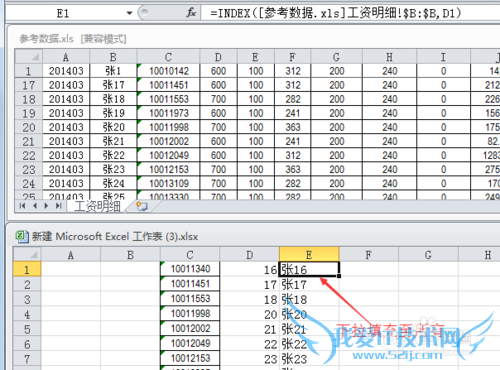Click cell 10012153 in lower workbook

(190, 358)
